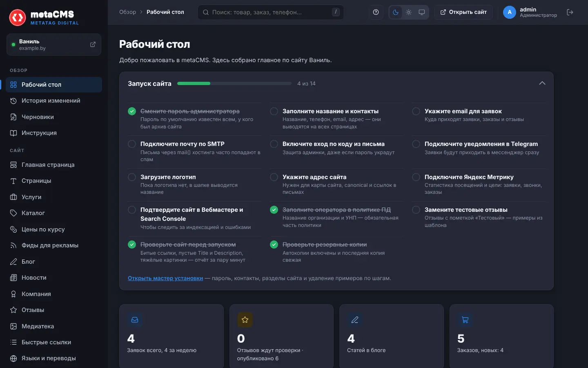Image resolution: width=588 pixels, height=368 pixels.
Task: Toggle the Смените пароль администратора checkbox
Action: coord(132,111)
